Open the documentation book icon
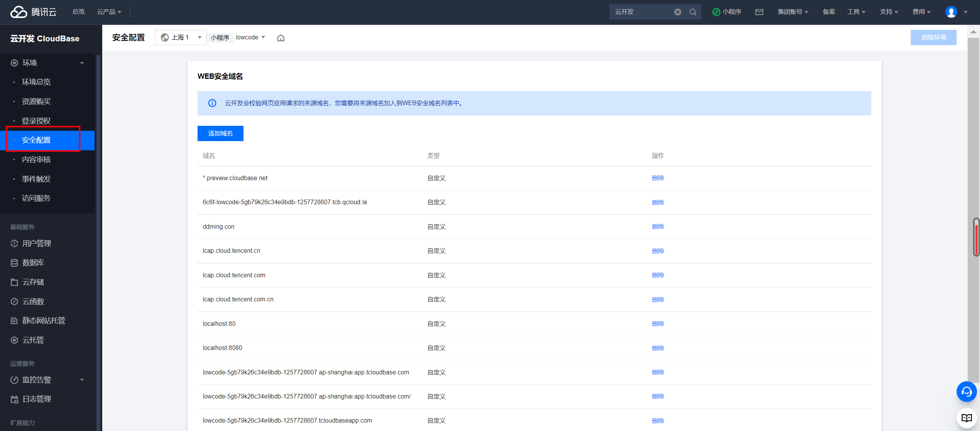 pyautogui.click(x=966, y=418)
